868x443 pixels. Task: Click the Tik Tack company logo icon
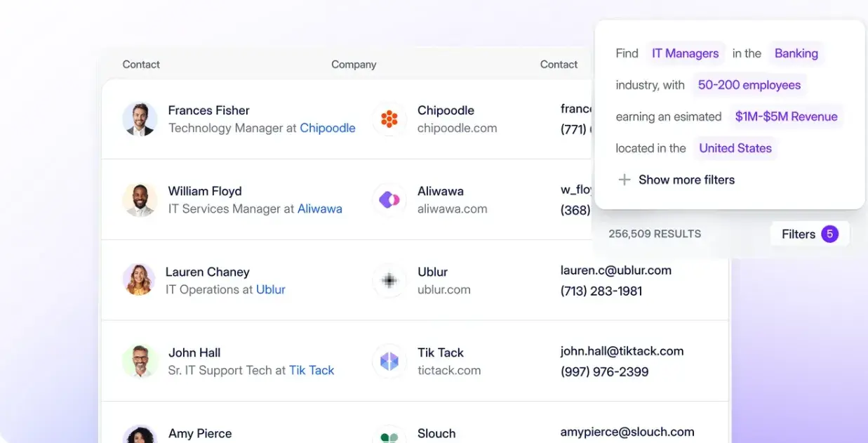[x=389, y=361]
